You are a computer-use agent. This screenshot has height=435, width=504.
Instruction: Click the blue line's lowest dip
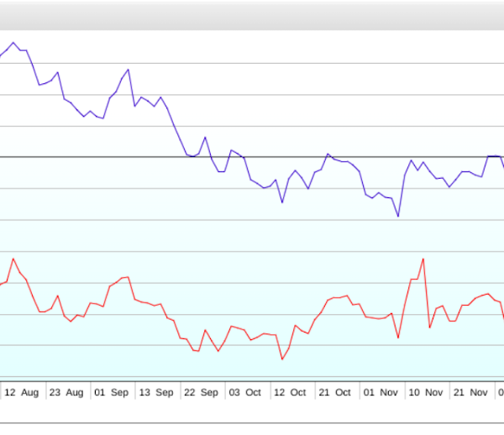pyautogui.click(x=397, y=217)
